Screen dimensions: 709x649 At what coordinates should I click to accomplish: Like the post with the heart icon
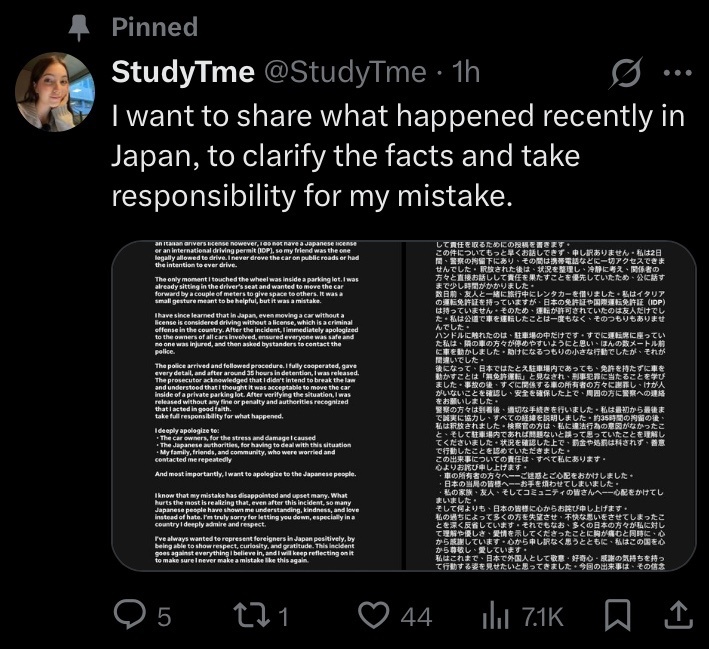[x=372, y=616]
